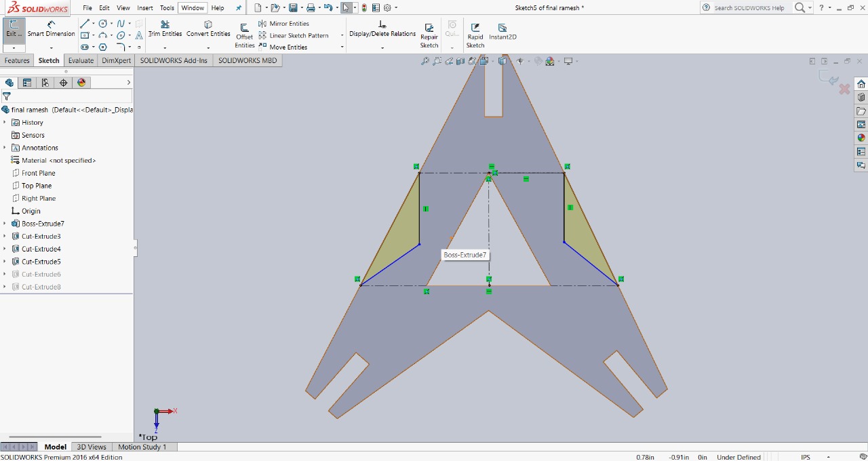
Task: Expand the Cut-Extrude3 feature
Action: (x=5, y=236)
